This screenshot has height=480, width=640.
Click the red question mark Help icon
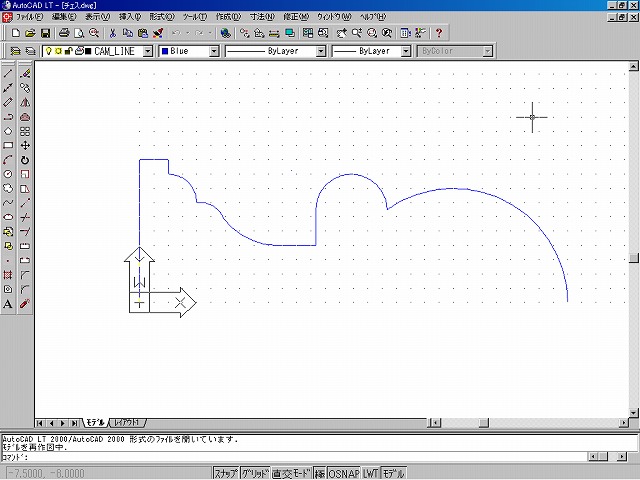(x=439, y=33)
